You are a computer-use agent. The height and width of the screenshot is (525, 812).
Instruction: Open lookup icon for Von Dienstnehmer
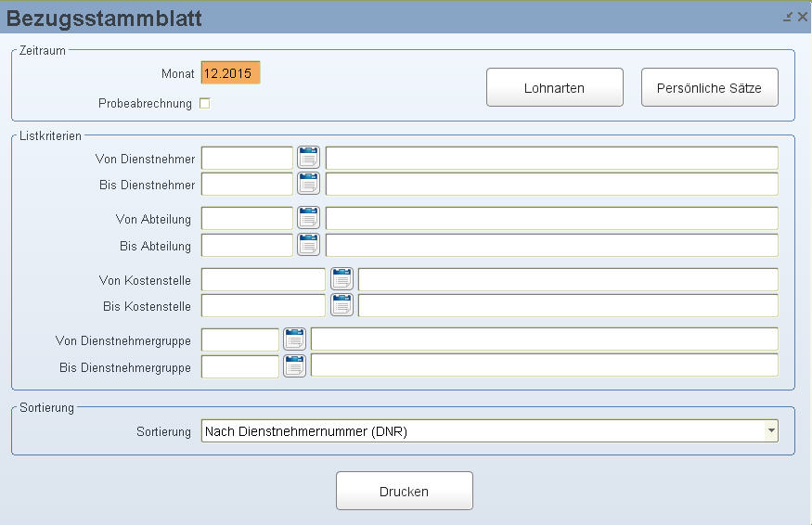pos(308,158)
